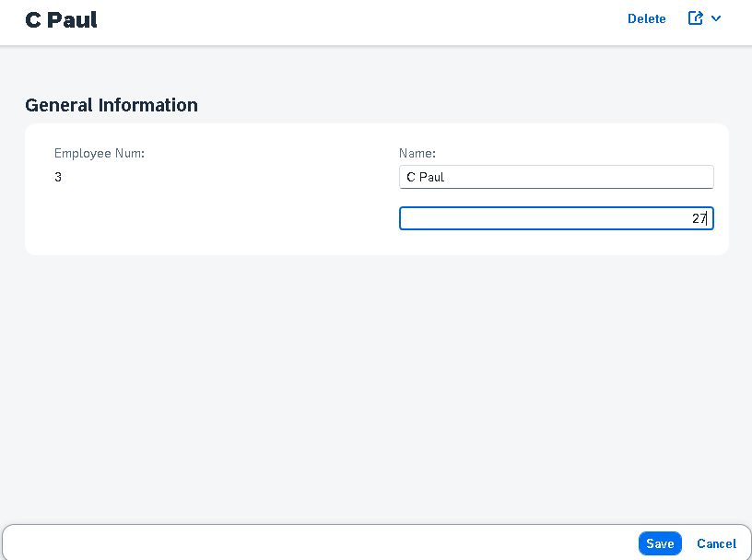Click empty space in the footer toolbar
This screenshot has height=560, width=752.
click(316, 543)
